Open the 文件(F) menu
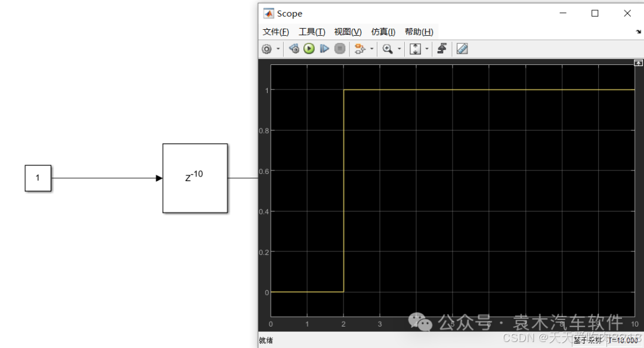Screen dimensions: 644x348 [x=275, y=32]
